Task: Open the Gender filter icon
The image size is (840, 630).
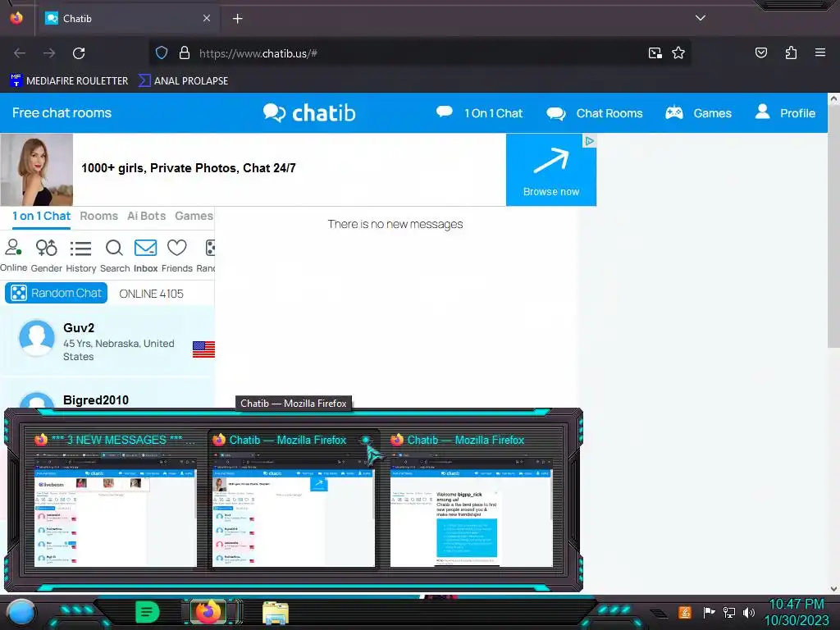Action: click(46, 256)
